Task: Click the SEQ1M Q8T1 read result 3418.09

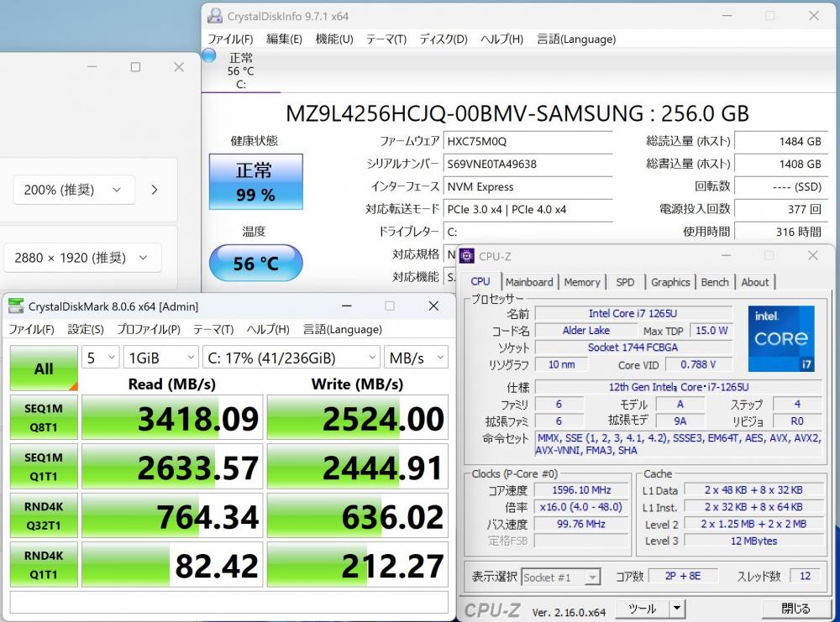Action: (x=172, y=417)
